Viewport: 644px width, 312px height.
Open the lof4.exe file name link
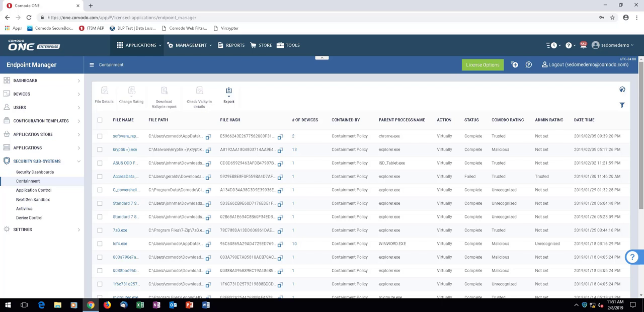pyautogui.click(x=120, y=244)
